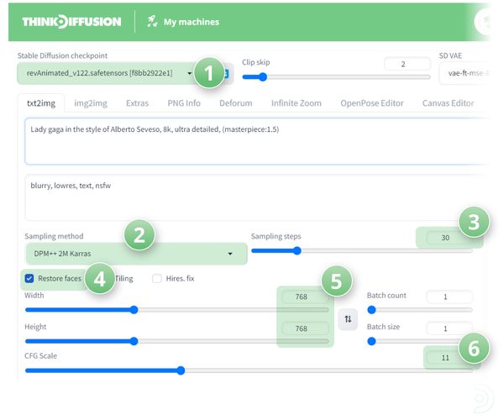The width and height of the screenshot is (504, 420).
Task: Click the CFG Scale slider handle
Action: (180, 370)
